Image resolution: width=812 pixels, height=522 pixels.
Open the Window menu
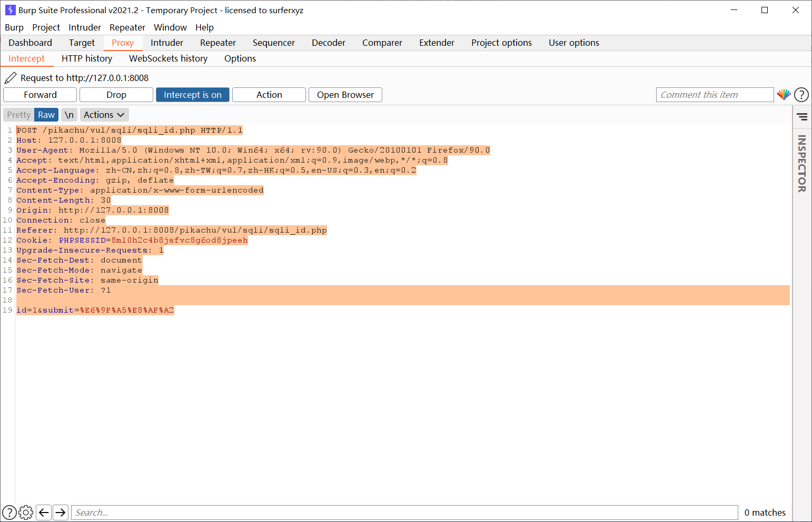tap(170, 27)
